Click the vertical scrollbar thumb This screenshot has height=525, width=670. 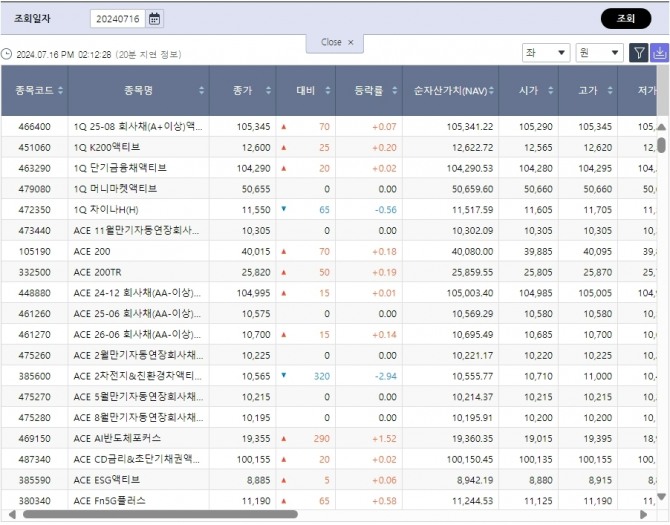tap(661, 144)
